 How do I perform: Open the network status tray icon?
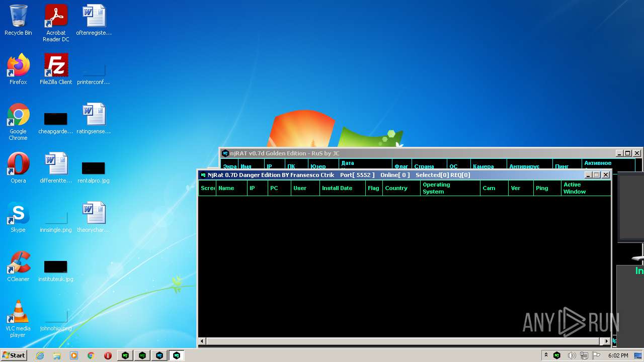[x=584, y=355]
